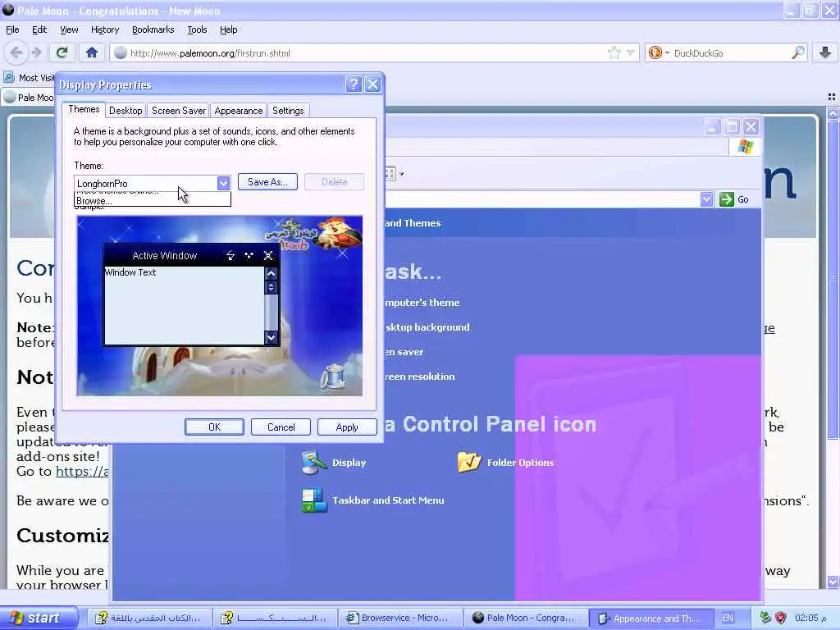
Task: Choose Browse... in theme list
Action: click(x=152, y=201)
